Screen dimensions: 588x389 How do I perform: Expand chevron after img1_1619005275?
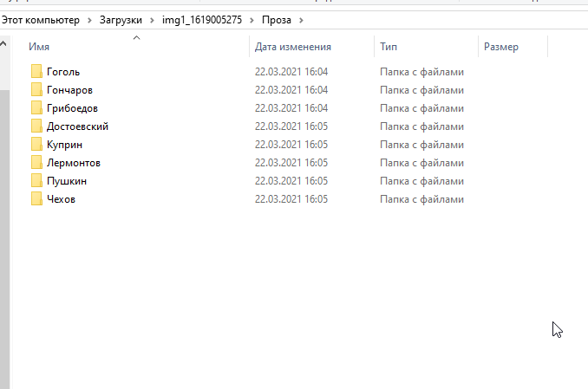pyautogui.click(x=252, y=20)
